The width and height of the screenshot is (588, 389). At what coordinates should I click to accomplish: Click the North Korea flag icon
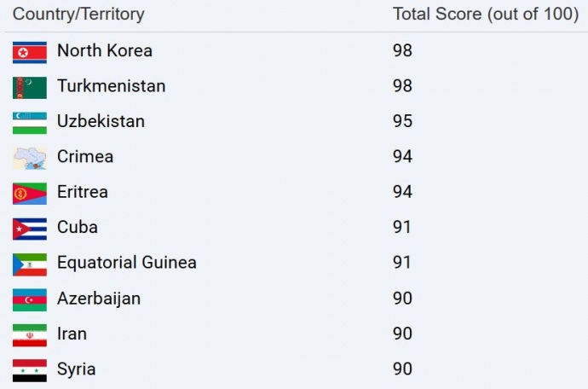(x=30, y=52)
